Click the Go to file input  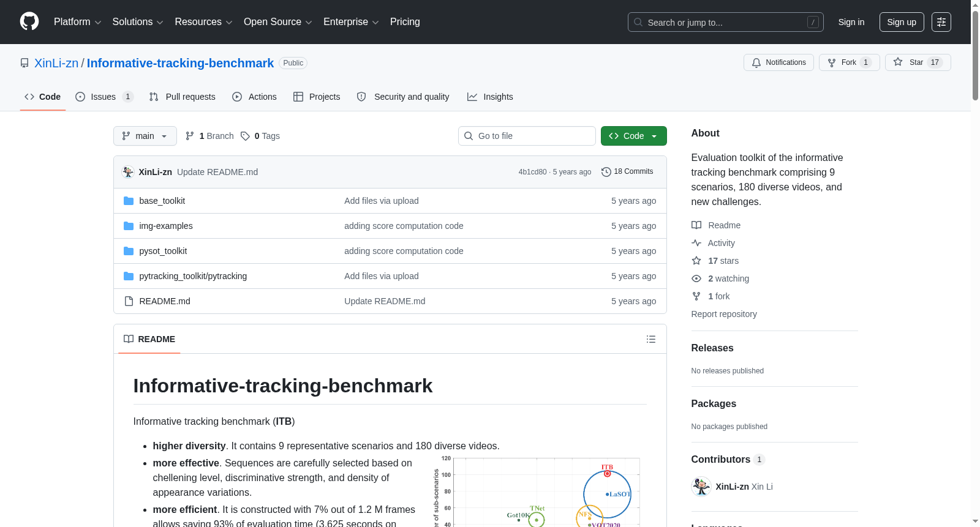(527, 136)
